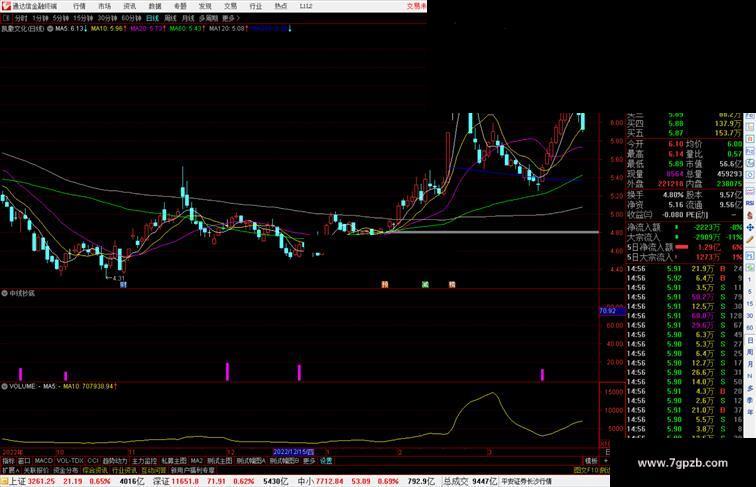Select the VOL-TDX indicator tab

click(x=70, y=461)
